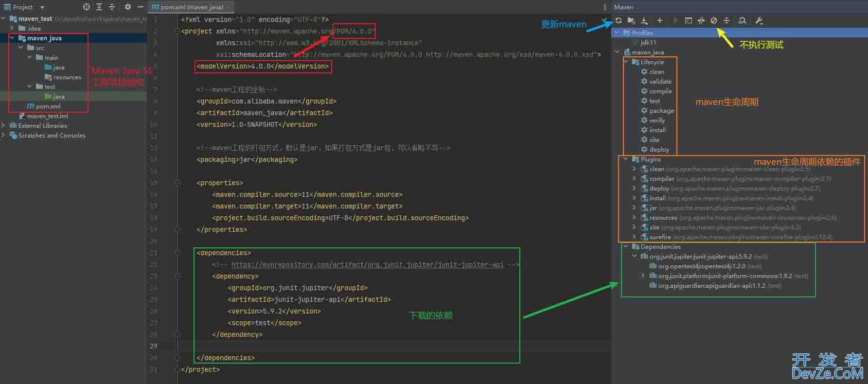Hide the Project panel
The image size is (868, 384).
(140, 7)
